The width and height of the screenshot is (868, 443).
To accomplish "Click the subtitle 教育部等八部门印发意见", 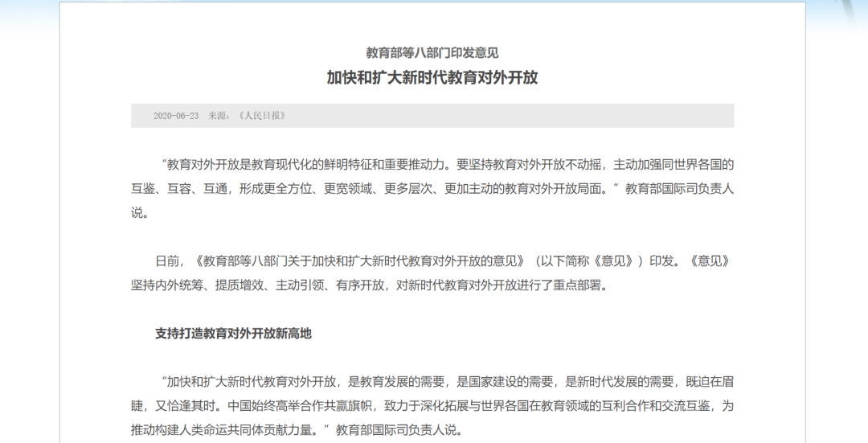I will coord(432,53).
